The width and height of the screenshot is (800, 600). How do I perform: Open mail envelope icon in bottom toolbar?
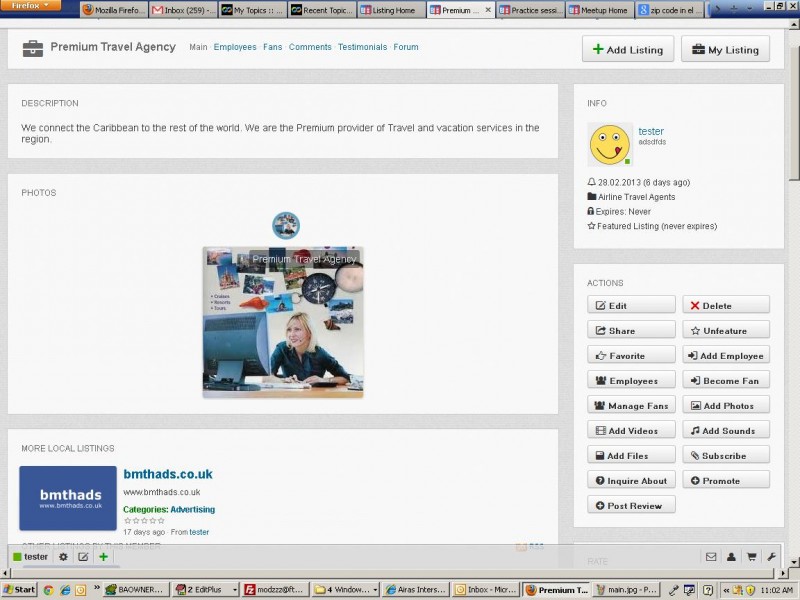711,557
